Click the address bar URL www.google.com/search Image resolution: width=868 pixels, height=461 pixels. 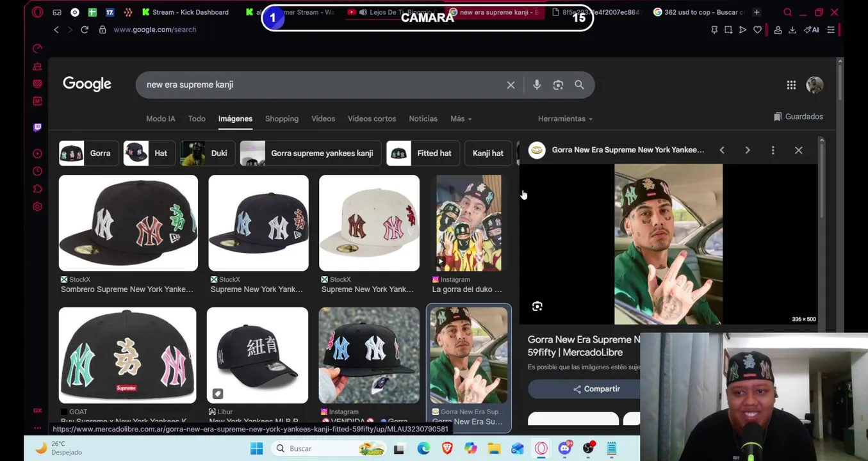coord(155,29)
